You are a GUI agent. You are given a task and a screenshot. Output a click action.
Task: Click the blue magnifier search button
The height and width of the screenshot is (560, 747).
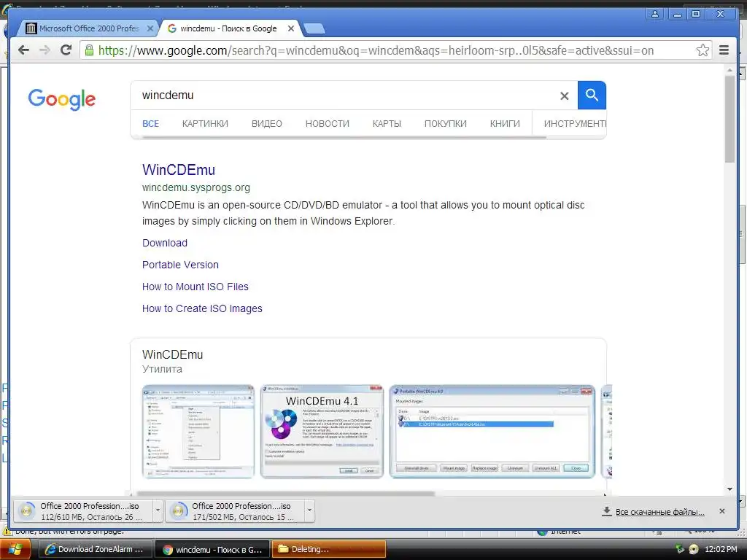coord(592,96)
